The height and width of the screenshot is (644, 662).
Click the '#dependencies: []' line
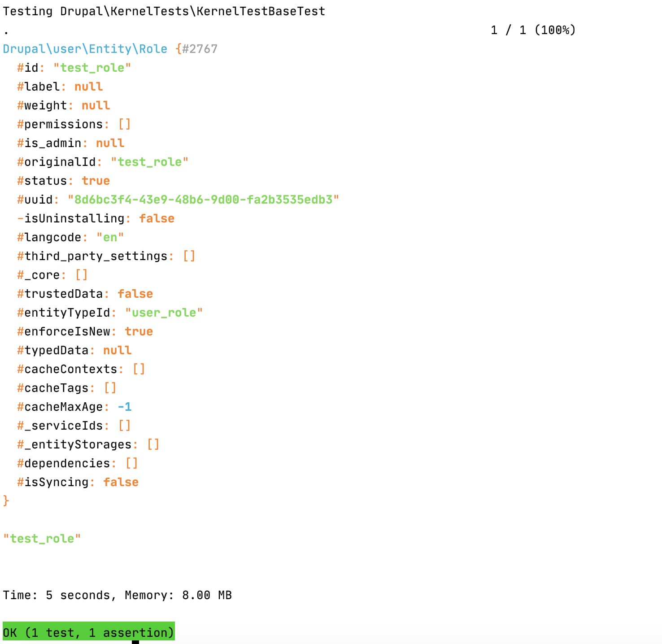78,463
